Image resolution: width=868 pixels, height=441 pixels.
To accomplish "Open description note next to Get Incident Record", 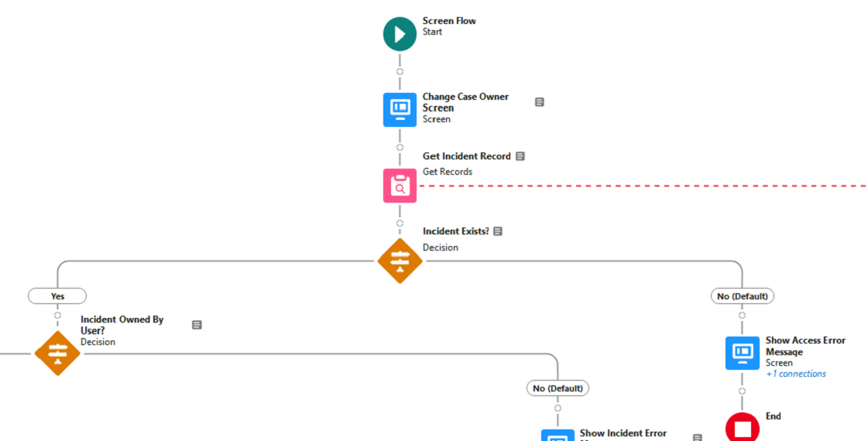I will pyautogui.click(x=520, y=156).
